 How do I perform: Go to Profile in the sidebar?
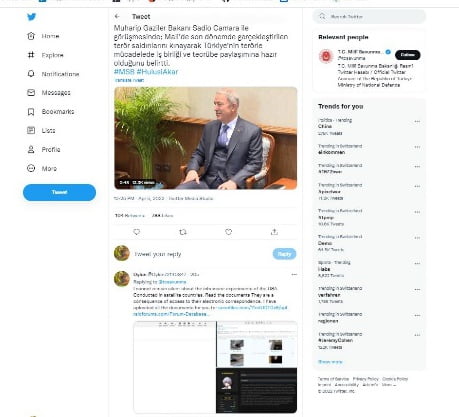tap(43, 149)
